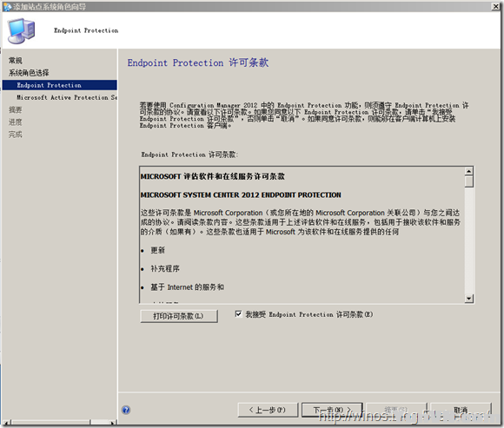The image size is (504, 428).
Task: Click the wizard title bar icon
Action: click(7, 6)
